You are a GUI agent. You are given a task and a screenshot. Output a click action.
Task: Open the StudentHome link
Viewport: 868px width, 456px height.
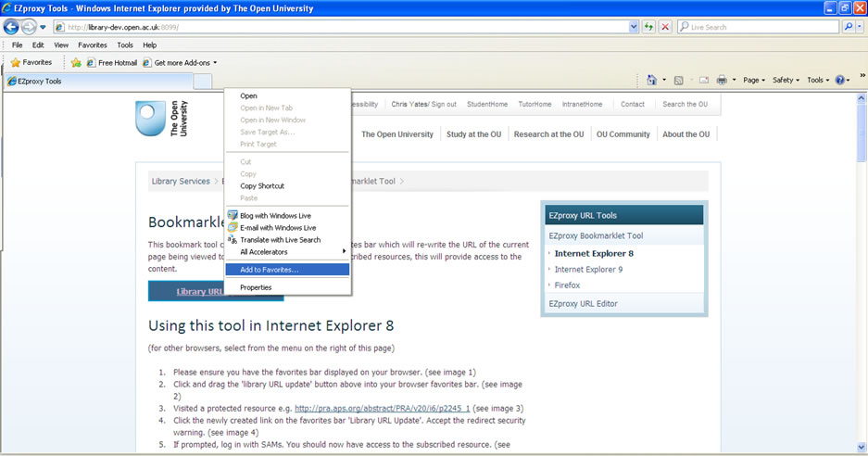tap(487, 104)
